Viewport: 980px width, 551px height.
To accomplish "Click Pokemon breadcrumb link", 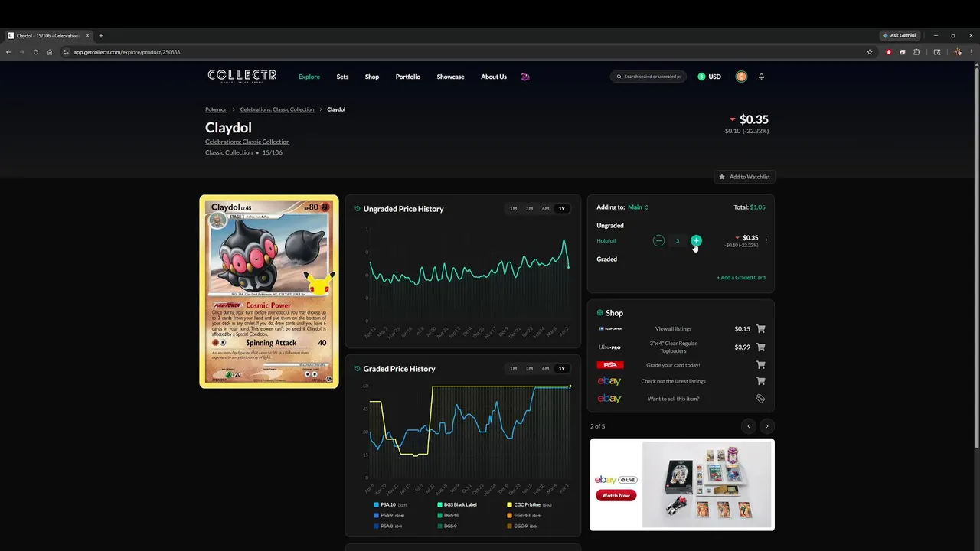I will (216, 109).
